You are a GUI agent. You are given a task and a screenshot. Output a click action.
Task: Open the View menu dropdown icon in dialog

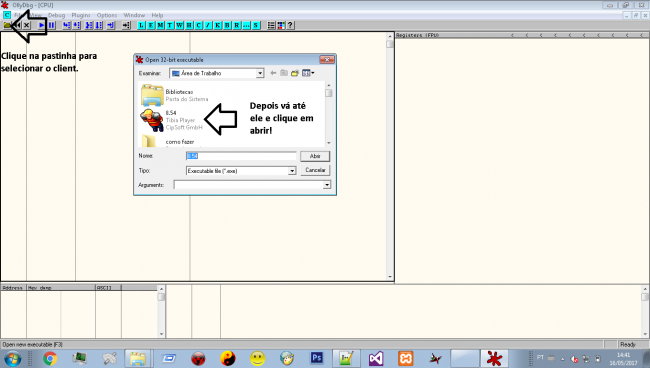click(x=308, y=73)
